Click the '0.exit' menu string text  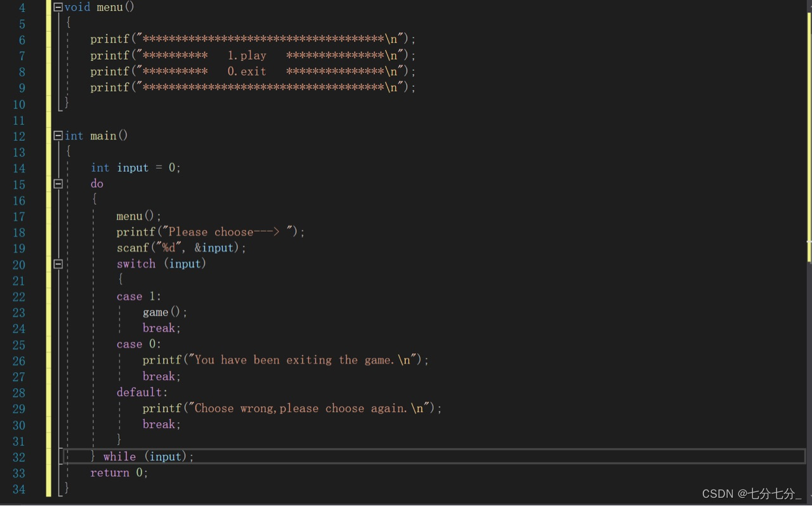click(247, 72)
